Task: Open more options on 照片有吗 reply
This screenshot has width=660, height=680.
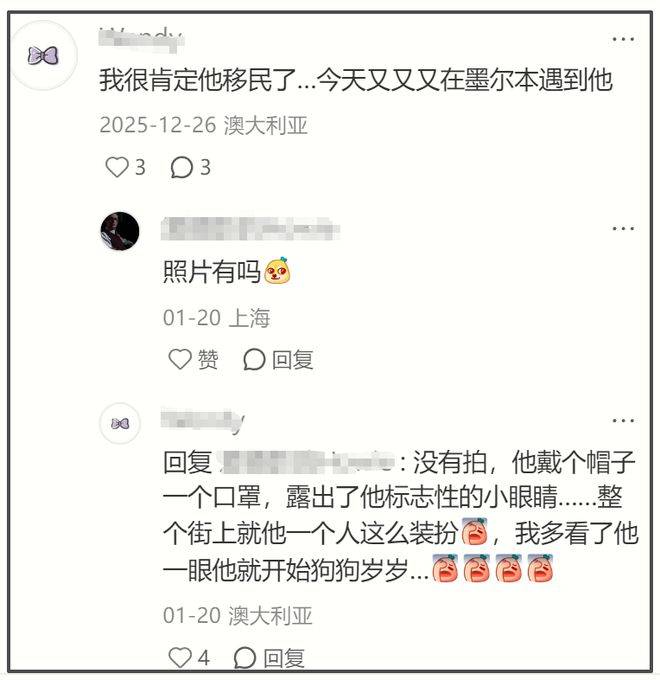Action: (623, 228)
